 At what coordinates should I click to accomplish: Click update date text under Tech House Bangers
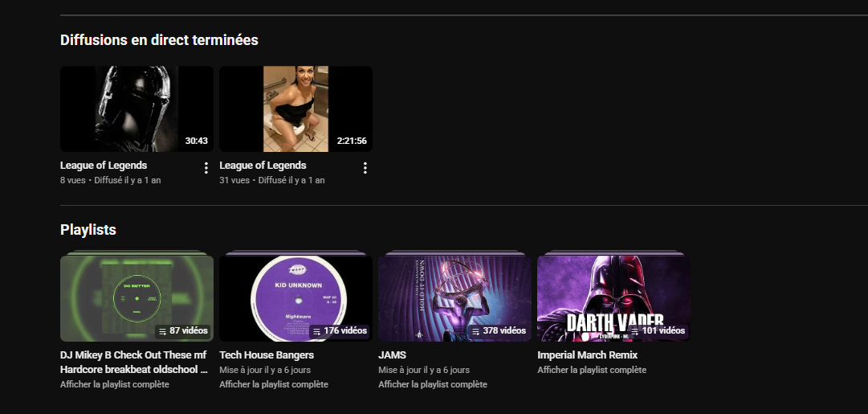click(x=265, y=370)
